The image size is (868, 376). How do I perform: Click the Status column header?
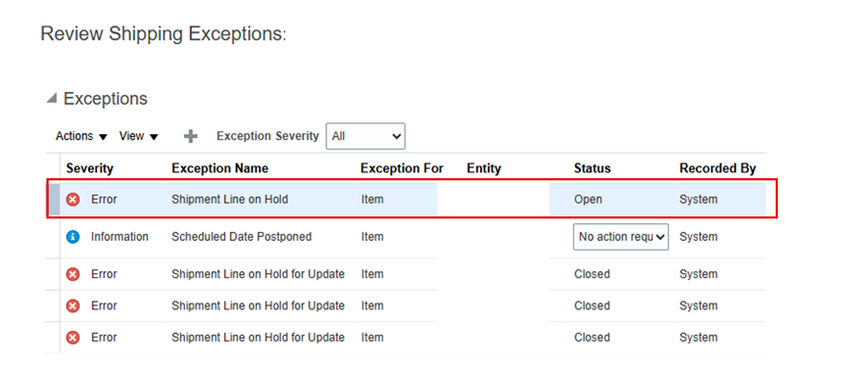point(593,168)
